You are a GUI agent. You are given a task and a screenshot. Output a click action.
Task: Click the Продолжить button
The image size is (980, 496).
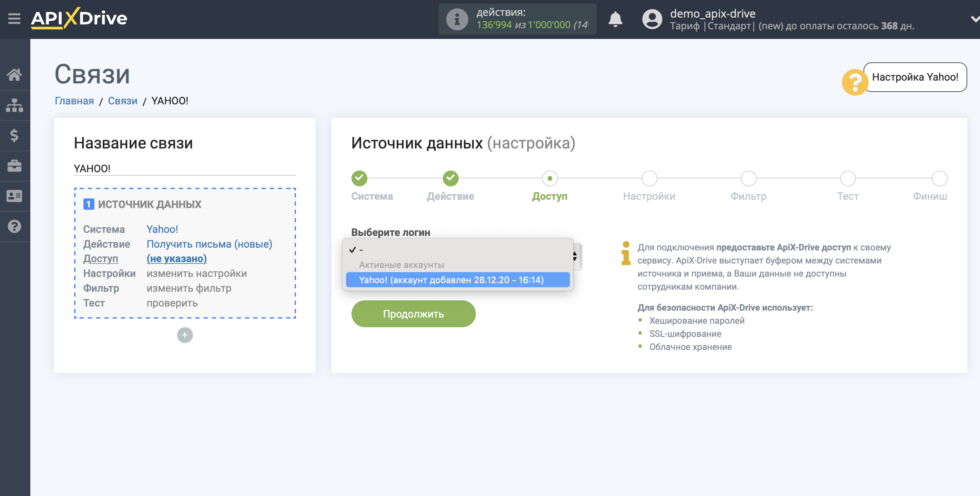coord(413,314)
